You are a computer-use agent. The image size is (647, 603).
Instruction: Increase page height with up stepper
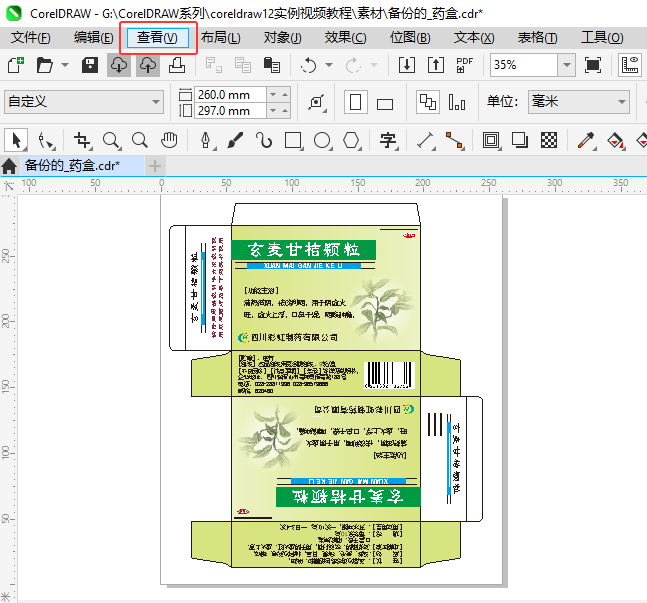tap(285, 111)
